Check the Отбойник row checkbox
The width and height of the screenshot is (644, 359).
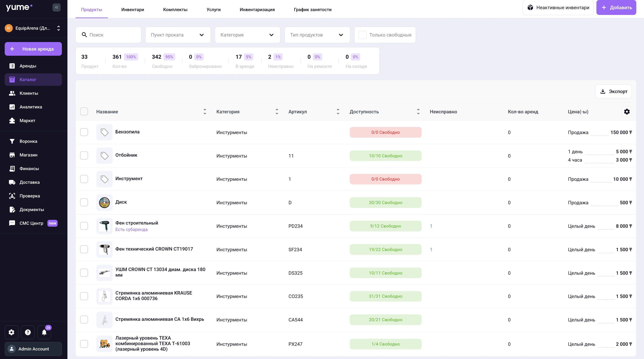pyautogui.click(x=84, y=156)
